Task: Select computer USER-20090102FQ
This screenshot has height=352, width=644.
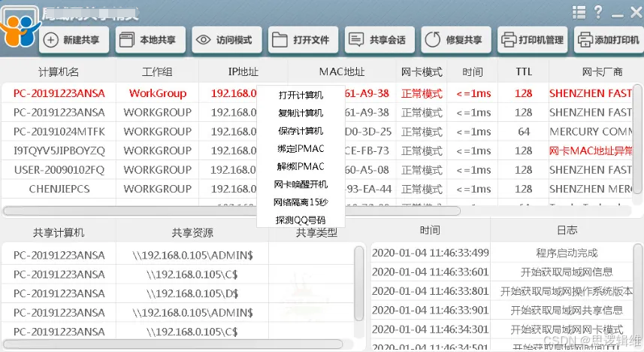Action: 59,170
